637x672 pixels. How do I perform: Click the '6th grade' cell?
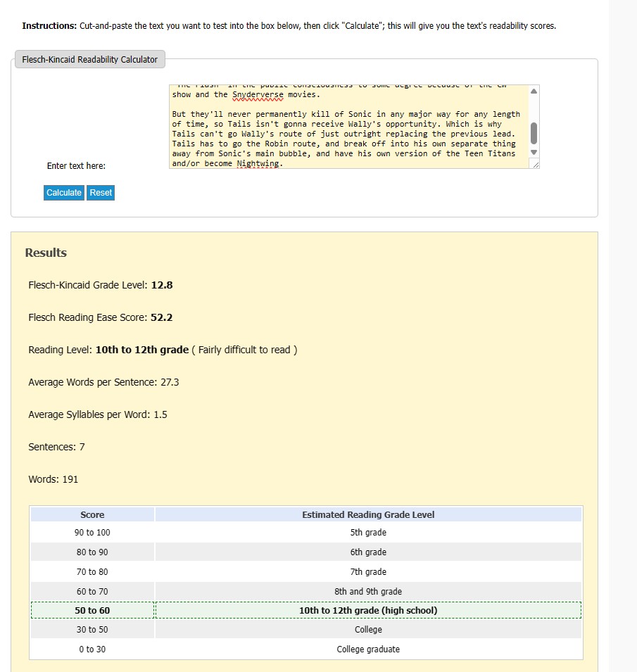[368, 552]
